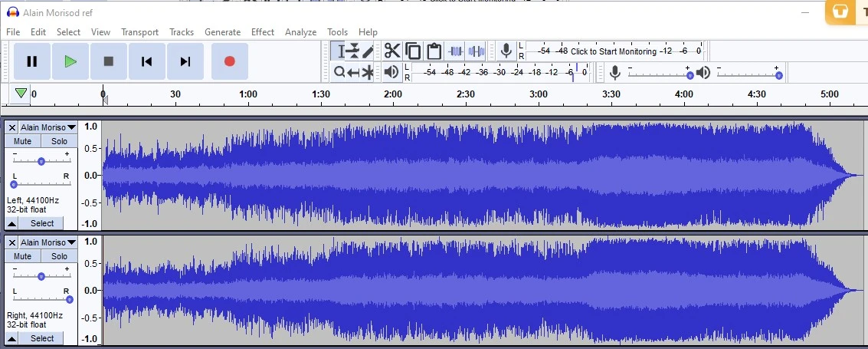Screen dimensions: 868x349
Task: Click the Left track gain slider
Action: click(x=41, y=161)
